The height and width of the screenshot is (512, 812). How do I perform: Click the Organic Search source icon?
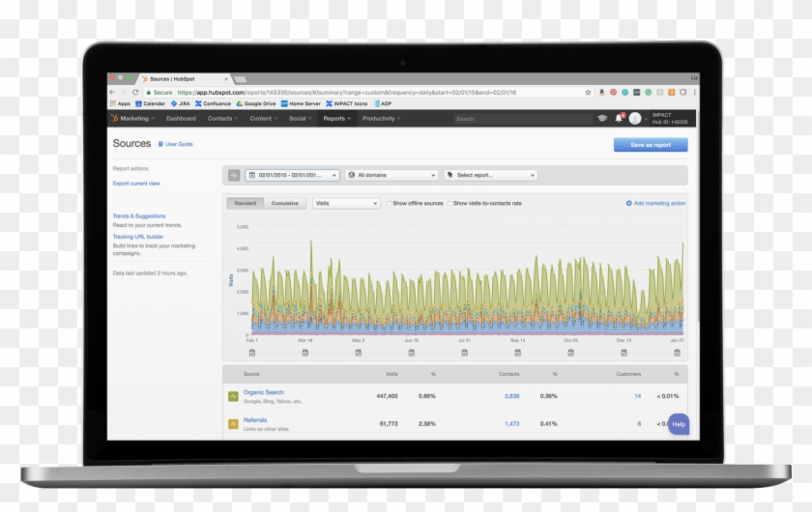click(233, 396)
